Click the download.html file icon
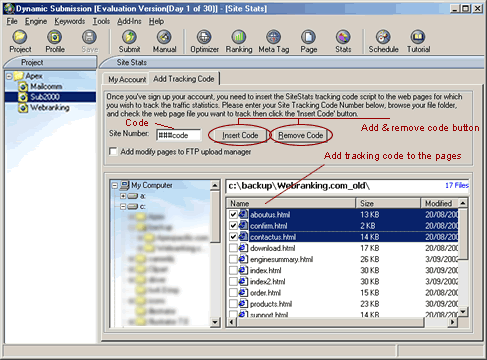This screenshot has height=360, width=487. point(244,248)
